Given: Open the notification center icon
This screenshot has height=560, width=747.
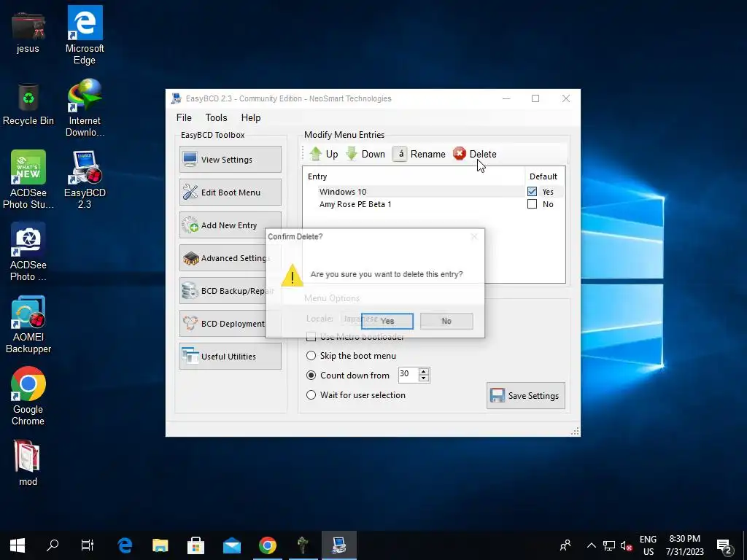Looking at the screenshot, I should tap(724, 545).
